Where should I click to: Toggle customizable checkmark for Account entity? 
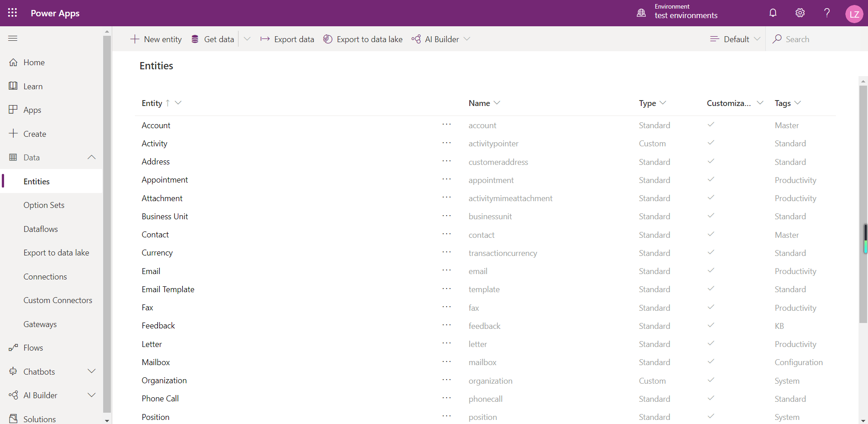[x=710, y=125]
